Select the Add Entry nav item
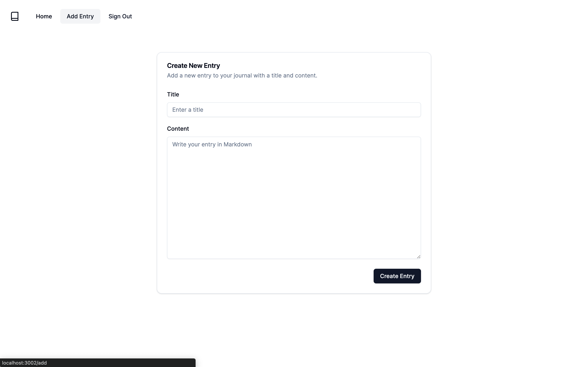 [x=80, y=16]
